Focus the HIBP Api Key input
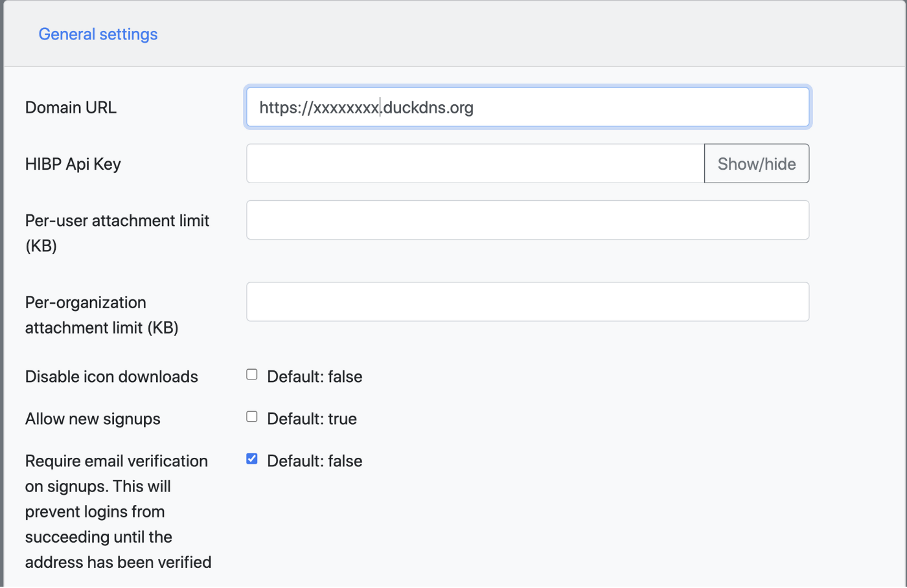 pos(475,164)
